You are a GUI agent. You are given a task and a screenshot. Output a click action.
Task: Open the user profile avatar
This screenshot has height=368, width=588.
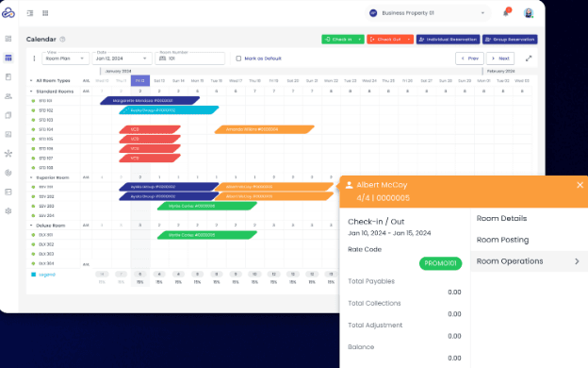tap(529, 13)
